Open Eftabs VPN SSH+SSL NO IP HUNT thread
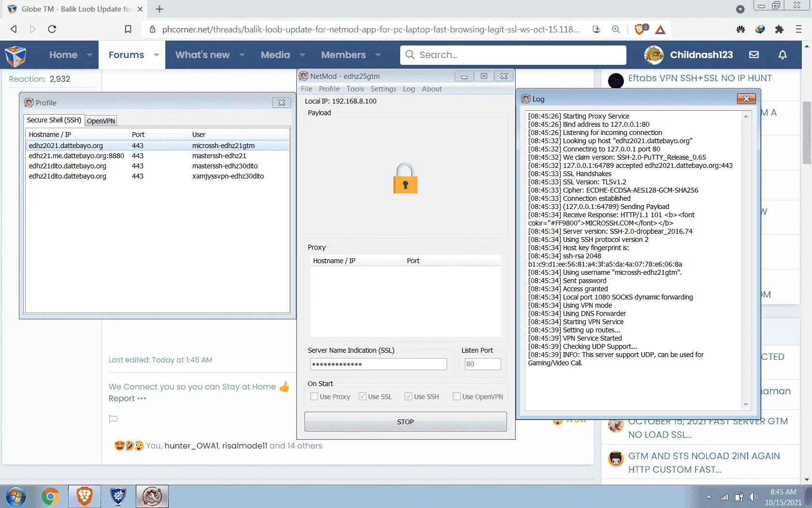The width and height of the screenshot is (812, 508). click(700, 78)
